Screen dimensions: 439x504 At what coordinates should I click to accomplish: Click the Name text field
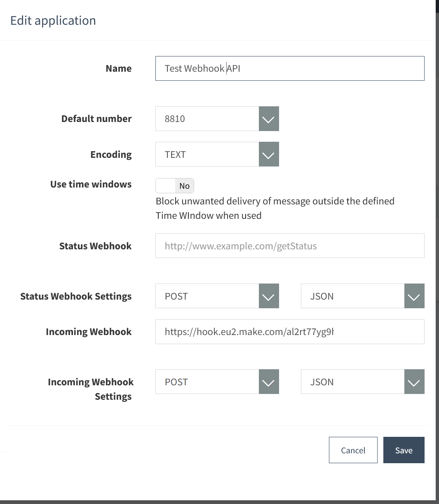[290, 68]
